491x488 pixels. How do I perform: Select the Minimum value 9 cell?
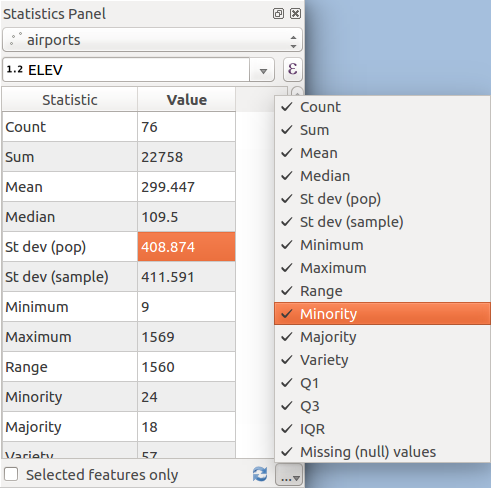click(x=186, y=307)
